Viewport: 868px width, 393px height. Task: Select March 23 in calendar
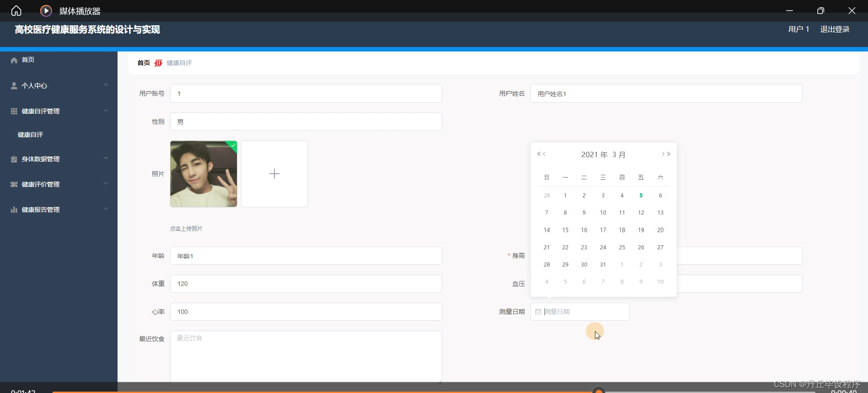tap(584, 248)
